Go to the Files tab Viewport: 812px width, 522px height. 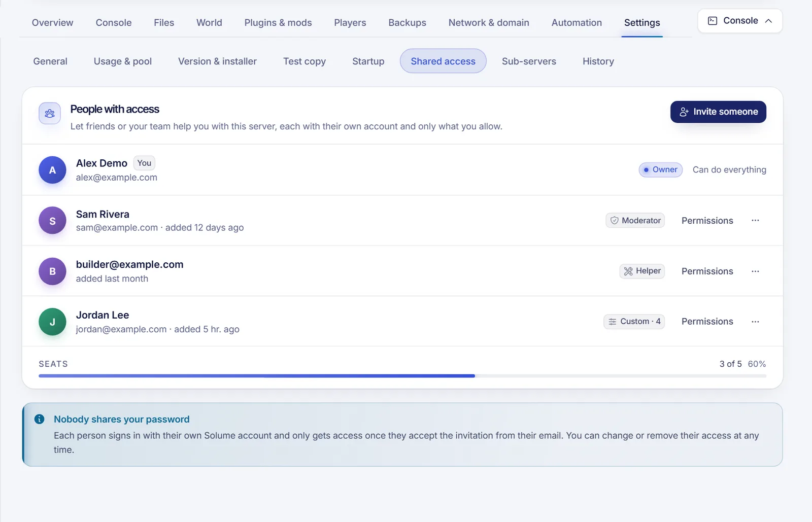coord(164,23)
